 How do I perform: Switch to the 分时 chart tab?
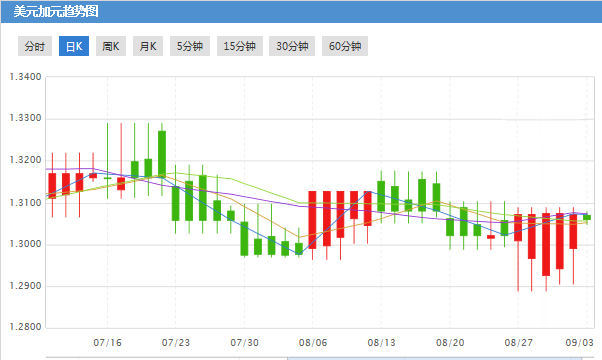[35, 46]
